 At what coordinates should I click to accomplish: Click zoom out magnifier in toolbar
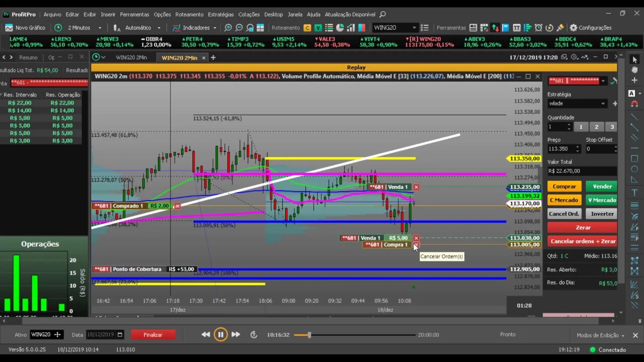click(x=239, y=28)
